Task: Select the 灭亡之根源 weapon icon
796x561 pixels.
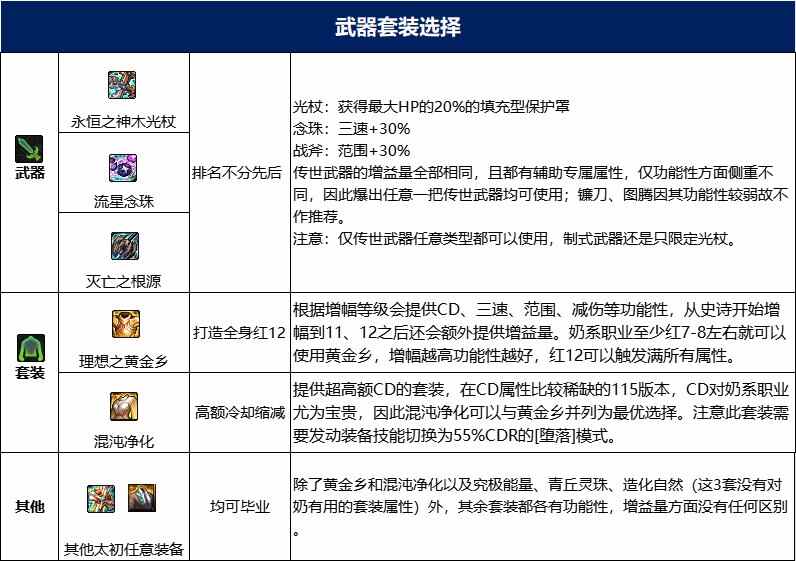Action: 125,245
